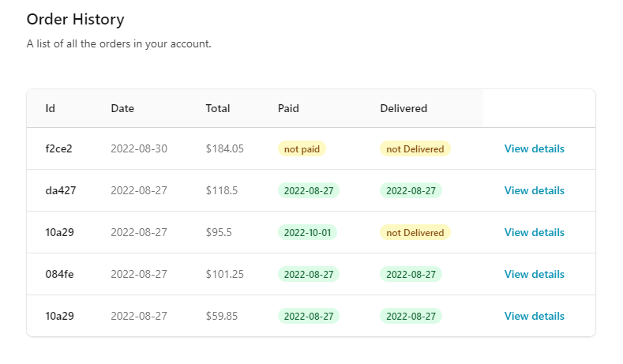
Task: View details of the $95.5 order
Action: [534, 232]
